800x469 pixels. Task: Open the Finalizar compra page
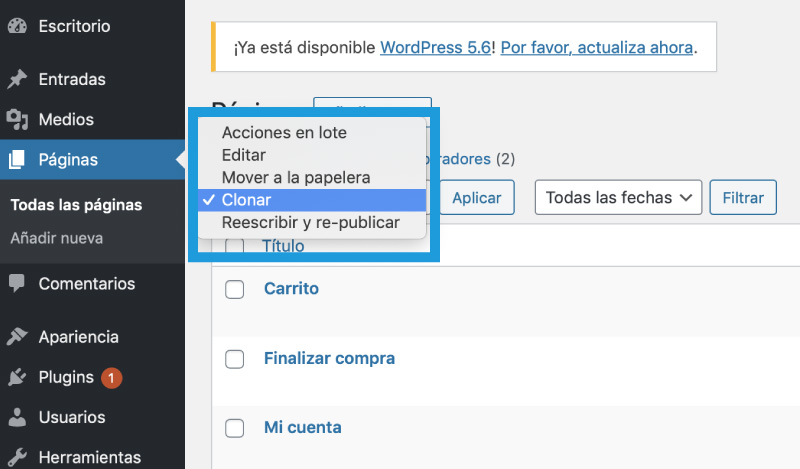[x=329, y=358]
